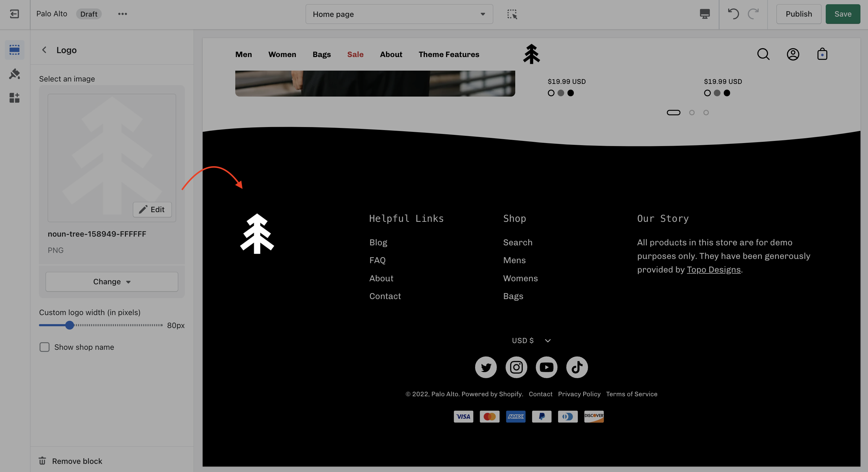Image resolution: width=868 pixels, height=472 pixels.
Task: Click the TikTok social icon
Action: (x=577, y=367)
